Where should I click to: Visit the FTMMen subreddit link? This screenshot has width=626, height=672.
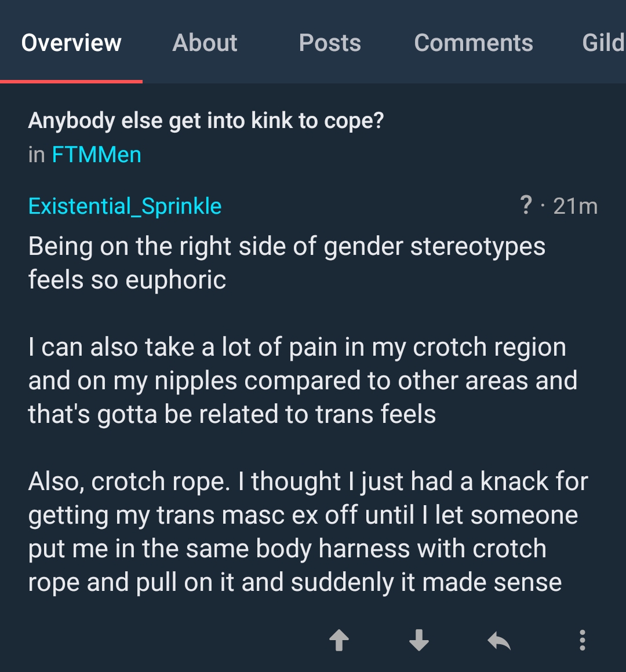coord(97,155)
